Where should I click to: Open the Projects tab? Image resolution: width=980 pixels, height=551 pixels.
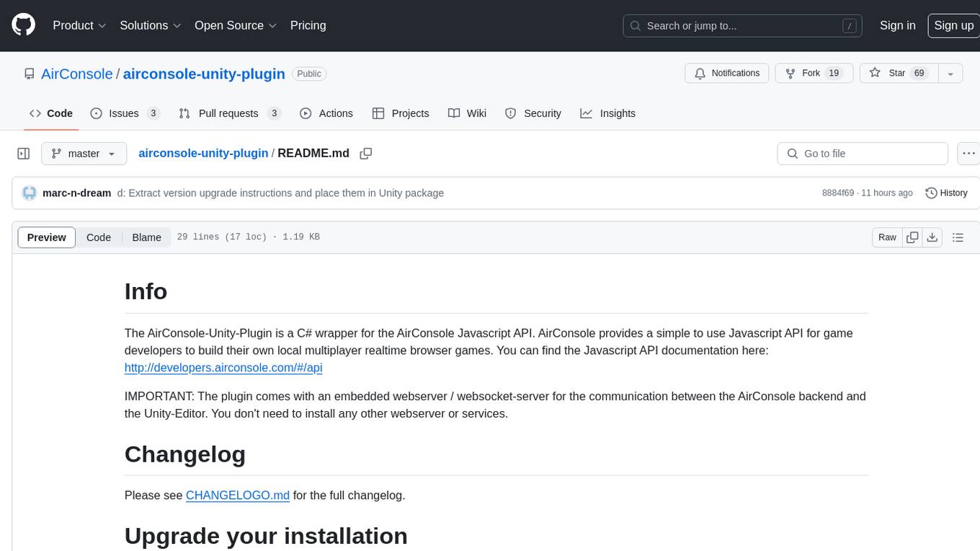(401, 113)
